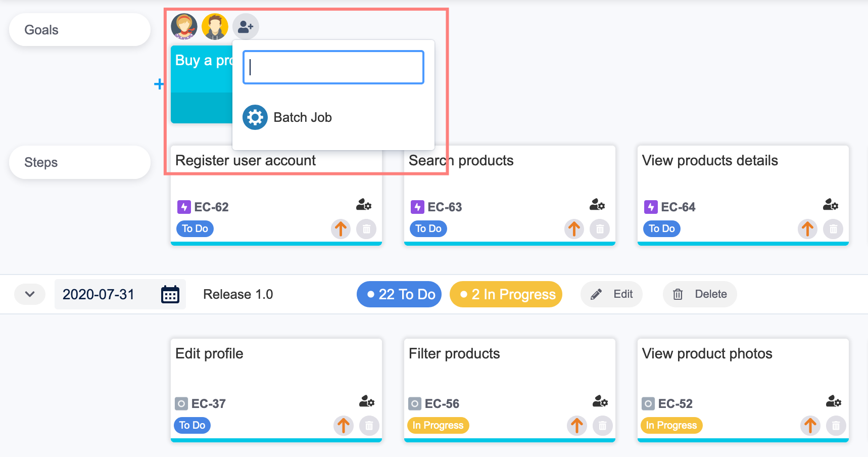Click the orange up arrow on EC-63
The height and width of the screenshot is (457, 868).
(574, 229)
